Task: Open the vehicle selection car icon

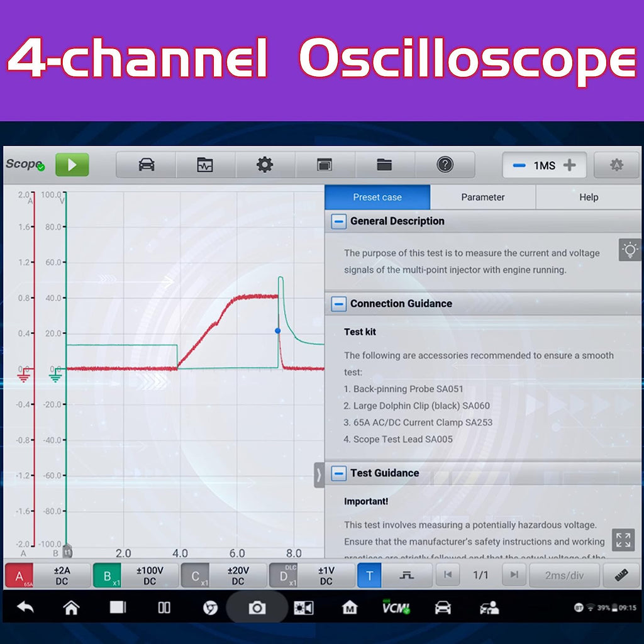Action: tap(146, 165)
